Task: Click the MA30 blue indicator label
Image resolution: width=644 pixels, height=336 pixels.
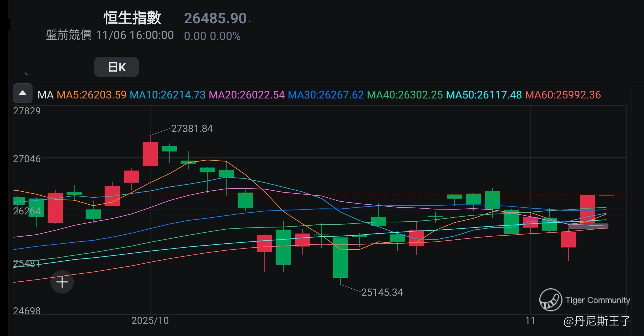Action: (x=326, y=95)
